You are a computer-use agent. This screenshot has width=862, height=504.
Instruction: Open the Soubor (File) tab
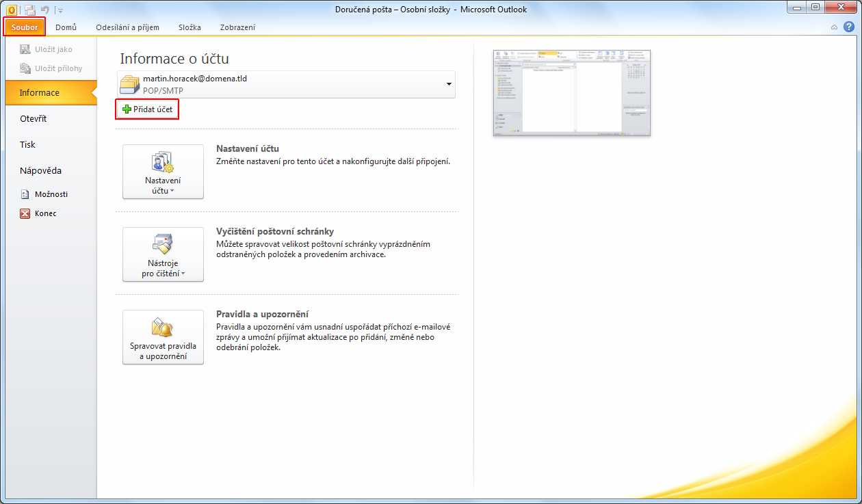tap(25, 27)
